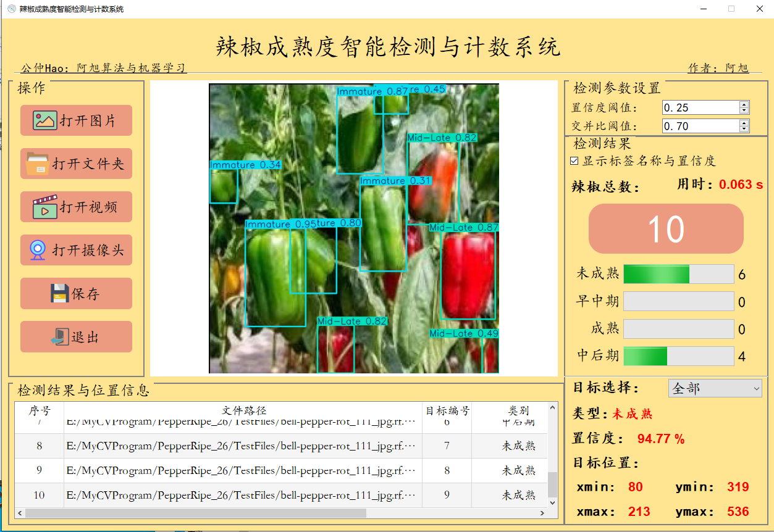This screenshot has width=774, height=532.
Task: Click the 置信度 value 94.77 %
Action: (661, 439)
